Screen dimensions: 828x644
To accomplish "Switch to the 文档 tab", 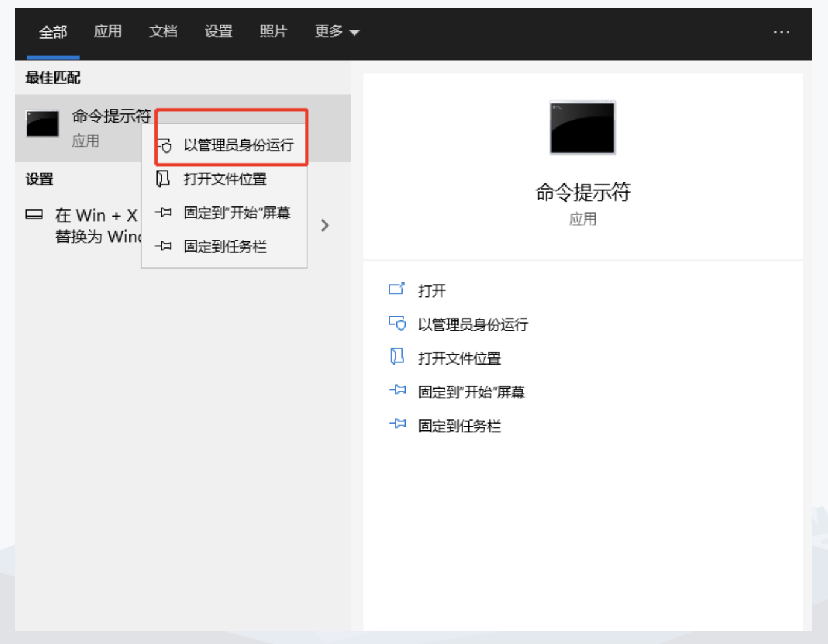I will tap(163, 31).
